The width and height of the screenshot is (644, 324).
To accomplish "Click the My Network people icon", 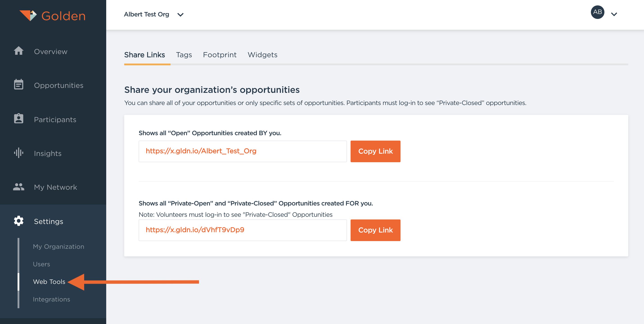I will (x=19, y=187).
